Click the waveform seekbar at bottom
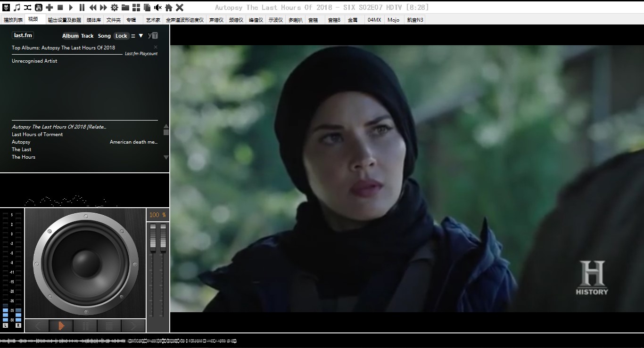 coord(118,340)
